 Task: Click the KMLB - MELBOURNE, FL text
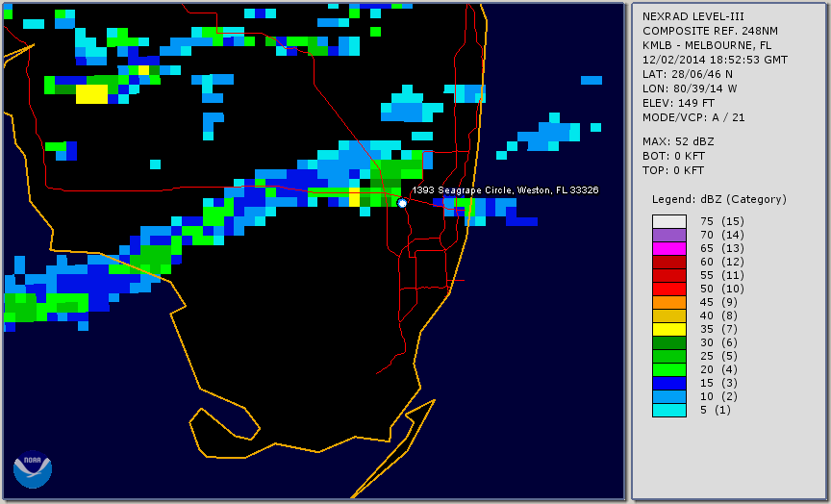pos(707,45)
